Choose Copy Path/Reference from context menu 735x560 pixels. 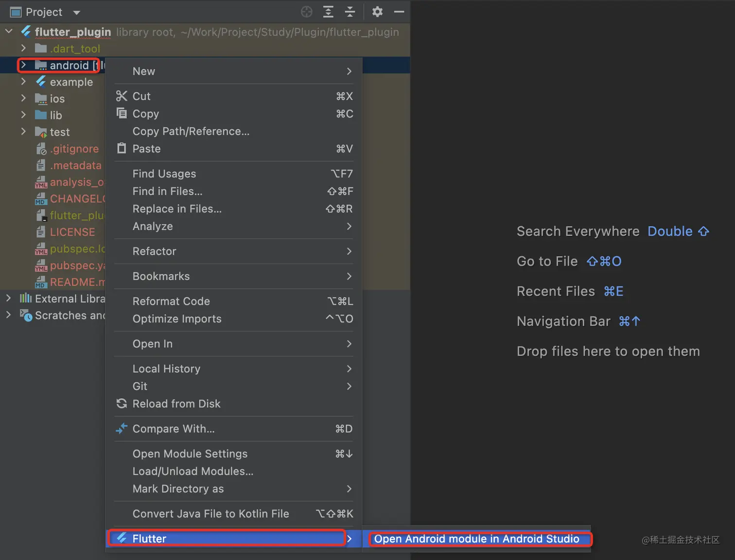click(234, 131)
